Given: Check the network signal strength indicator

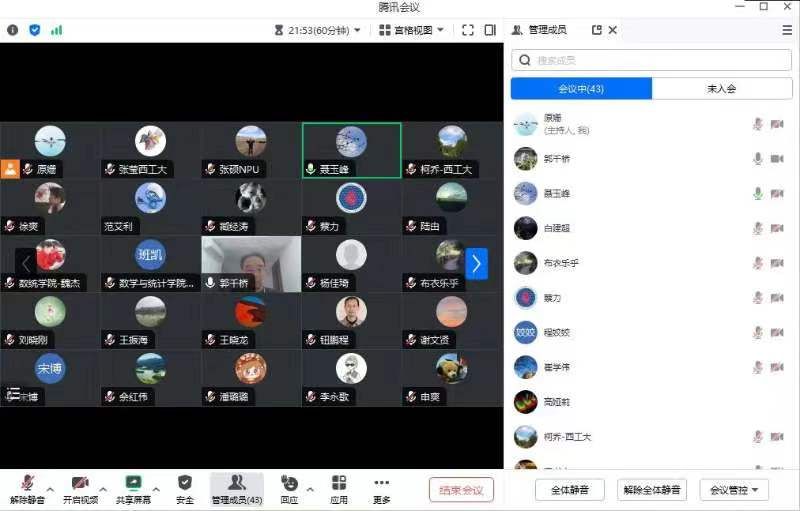Looking at the screenshot, I should click(56, 30).
